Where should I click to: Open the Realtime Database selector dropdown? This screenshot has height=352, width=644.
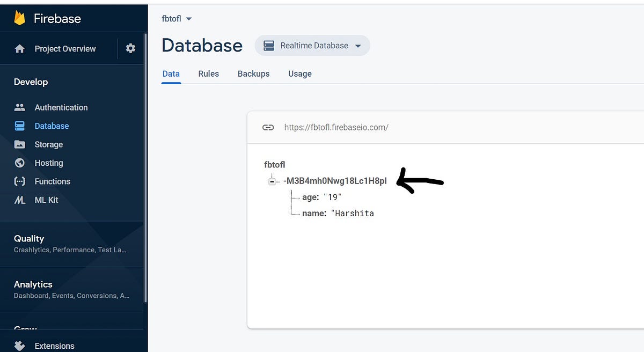[312, 45]
